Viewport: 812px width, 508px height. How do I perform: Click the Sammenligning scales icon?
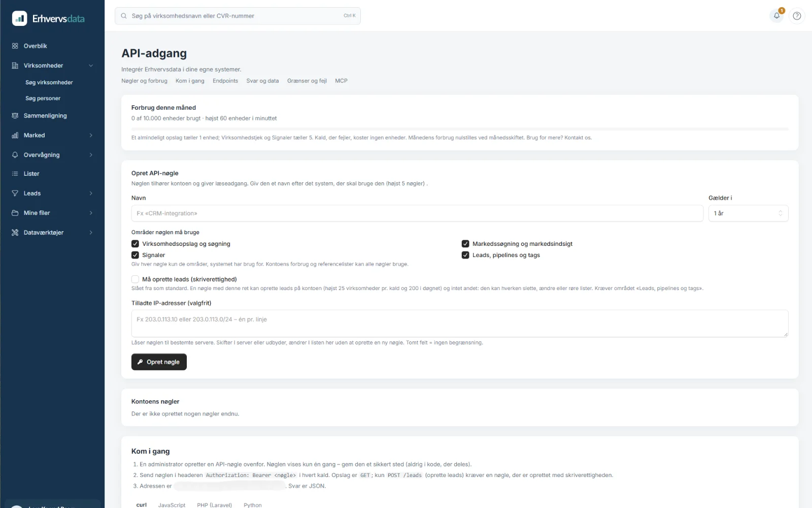click(15, 116)
